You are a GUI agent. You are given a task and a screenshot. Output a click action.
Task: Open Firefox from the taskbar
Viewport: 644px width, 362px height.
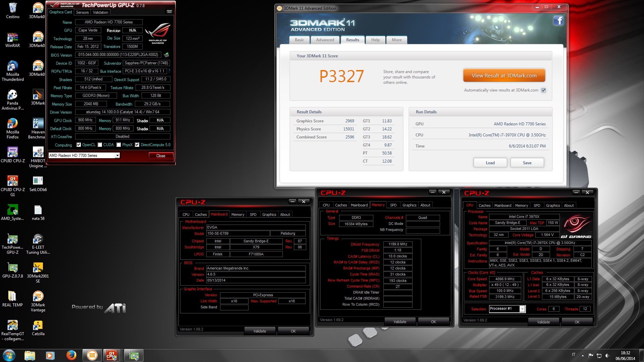point(71,355)
